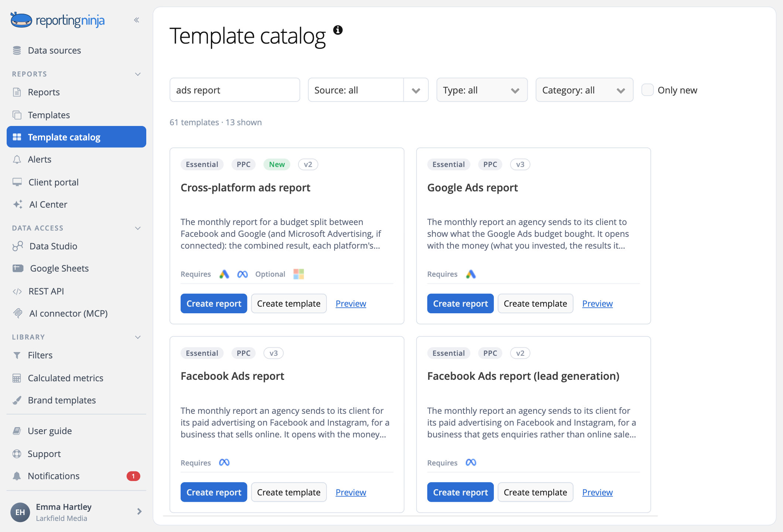Click the Brand templates brush icon
Screen dimensions: 783x532
coord(17,400)
